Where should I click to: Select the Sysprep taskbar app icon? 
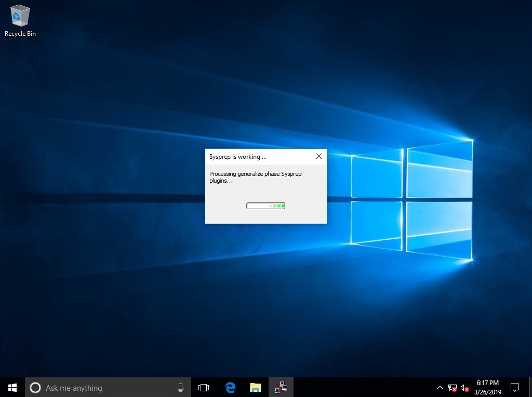coord(281,388)
